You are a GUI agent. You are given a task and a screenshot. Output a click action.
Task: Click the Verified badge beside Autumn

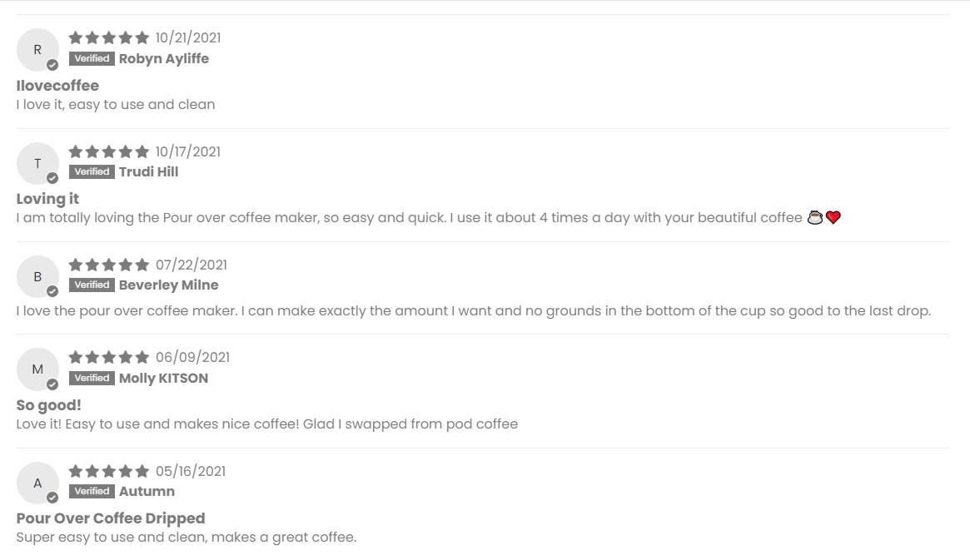click(92, 491)
